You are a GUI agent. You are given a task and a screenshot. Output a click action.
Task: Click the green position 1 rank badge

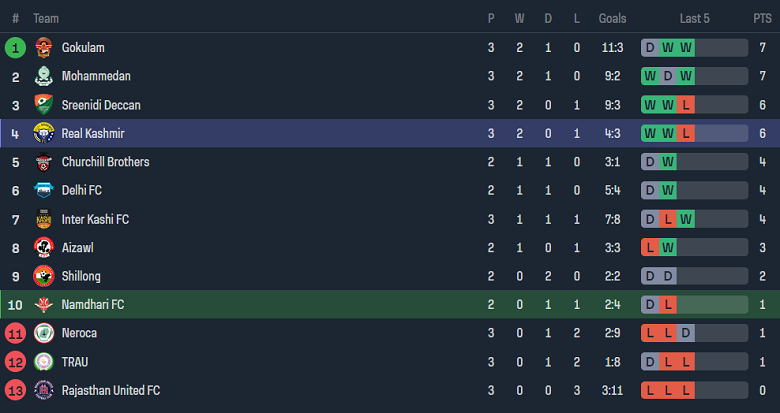(15, 48)
